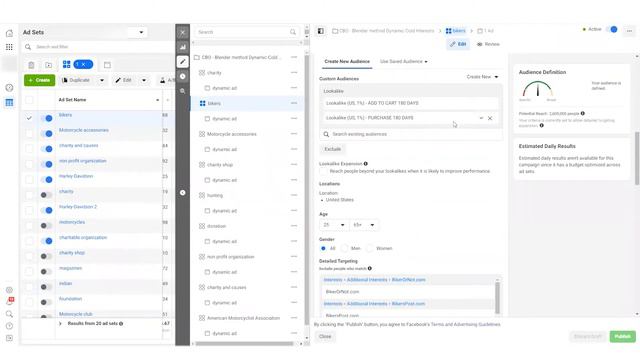Open the Create New audience dropdown
The image size is (640, 360).
[482, 77]
